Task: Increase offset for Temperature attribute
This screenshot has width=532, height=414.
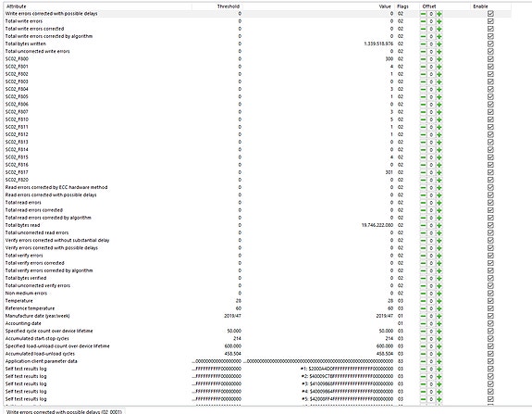Action: pyautogui.click(x=439, y=301)
